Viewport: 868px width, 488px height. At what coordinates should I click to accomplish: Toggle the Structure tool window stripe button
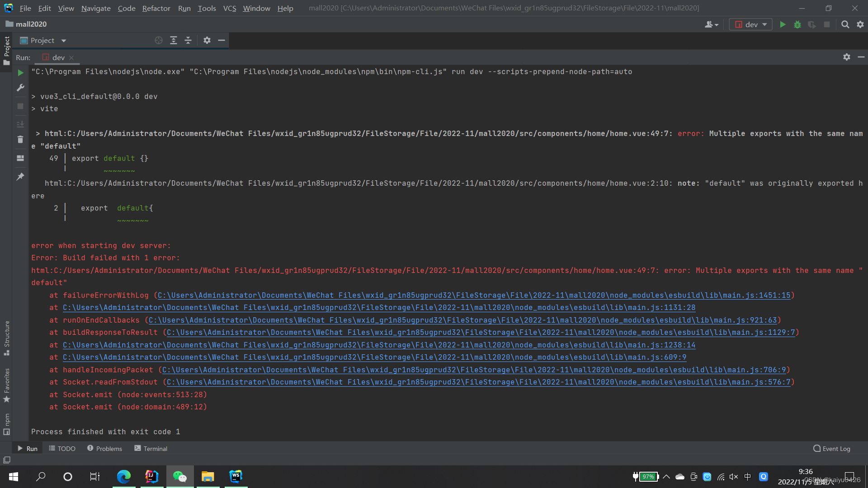tap(6, 337)
